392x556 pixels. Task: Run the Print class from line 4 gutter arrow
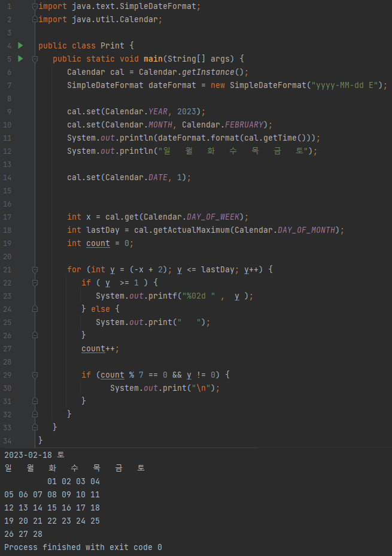(x=20, y=45)
